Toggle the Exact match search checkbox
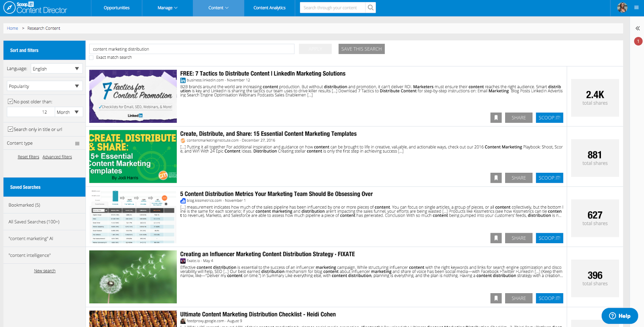The image size is (644, 327). click(91, 58)
